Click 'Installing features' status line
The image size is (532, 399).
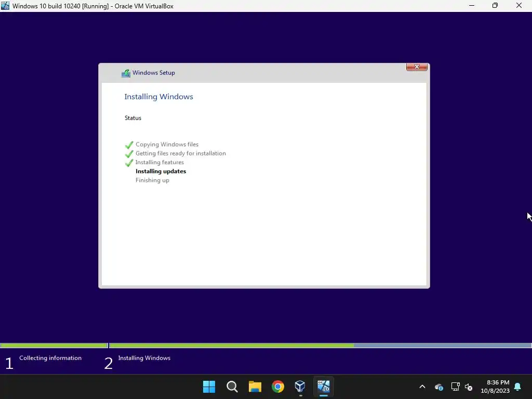pyautogui.click(x=159, y=163)
